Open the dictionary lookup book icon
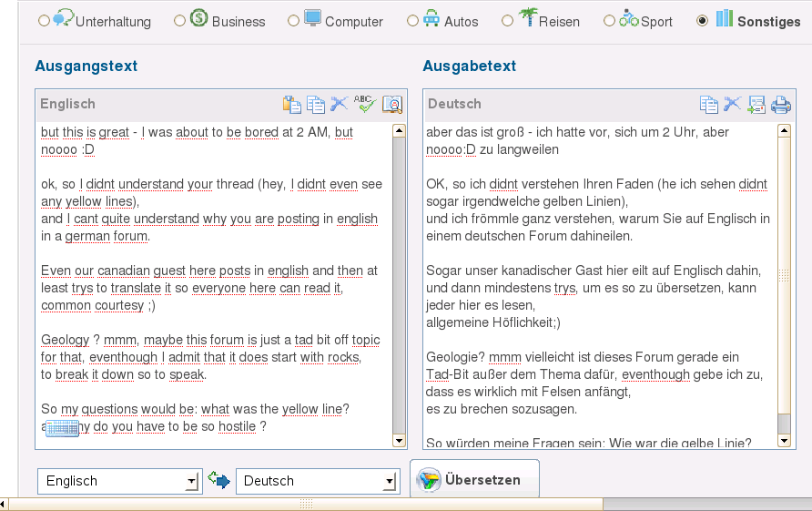The width and height of the screenshot is (812, 511). click(392, 104)
